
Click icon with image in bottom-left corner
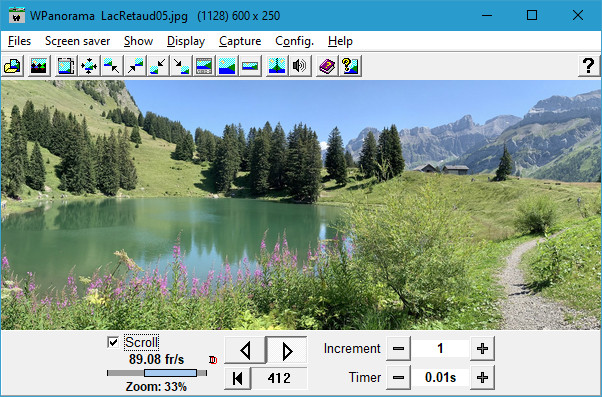[158, 66]
